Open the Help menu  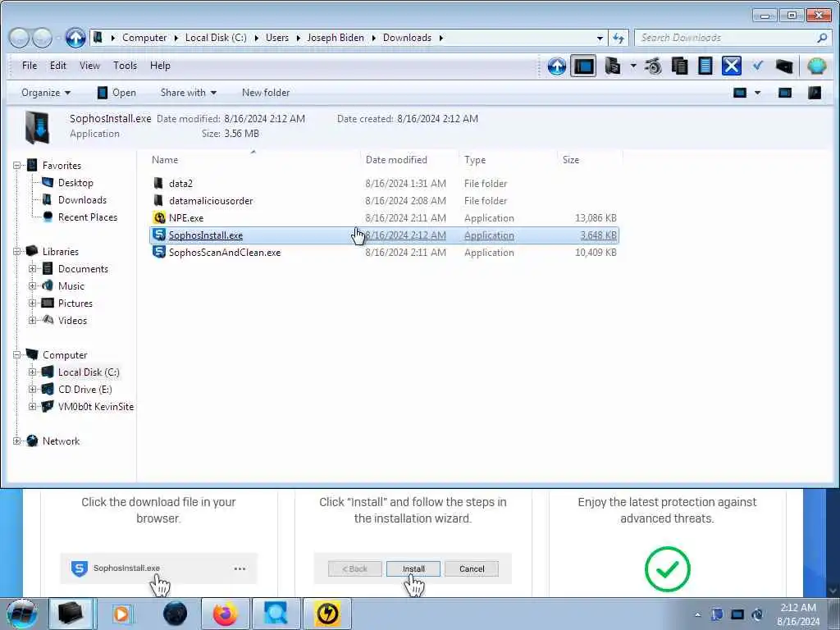(160, 66)
